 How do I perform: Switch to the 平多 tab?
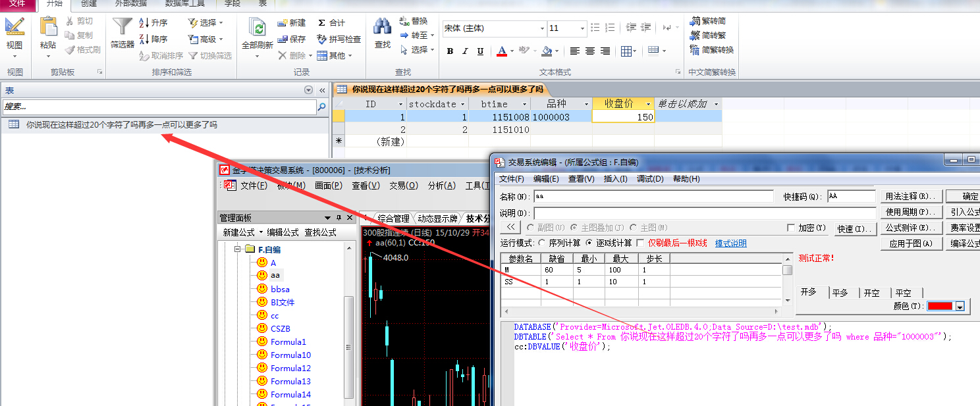840,293
